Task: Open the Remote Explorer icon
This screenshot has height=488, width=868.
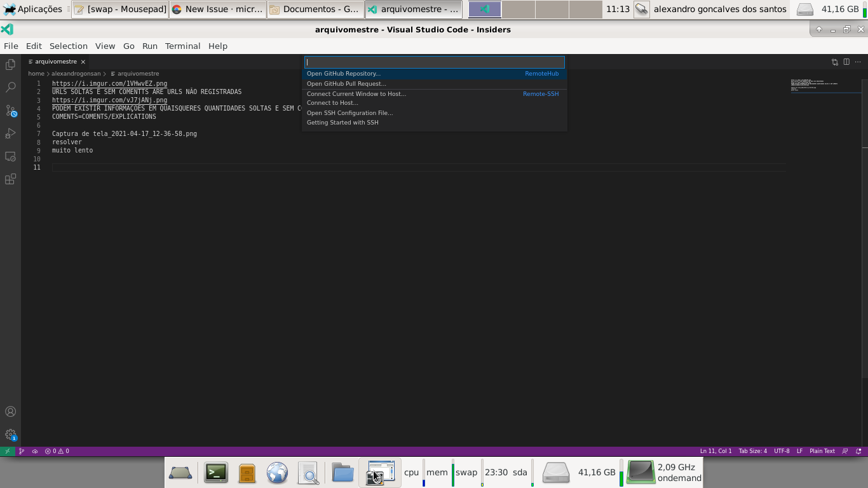Action: [10, 156]
